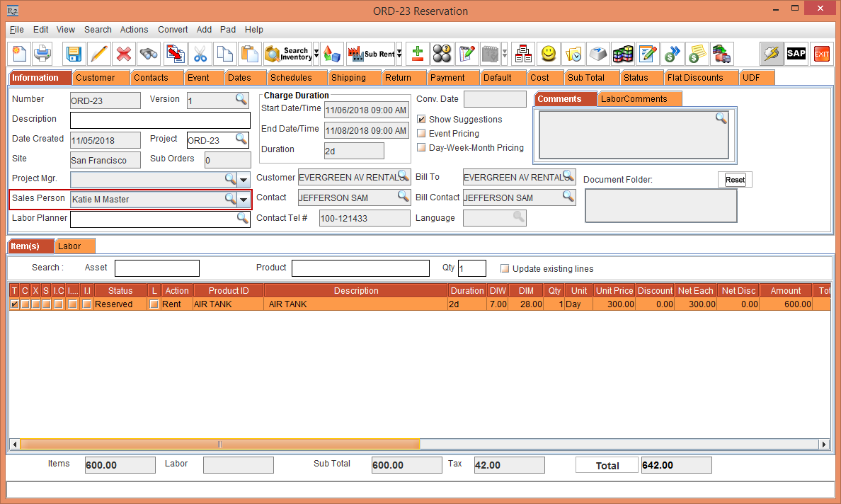Click the red X delete icon

coord(124,54)
